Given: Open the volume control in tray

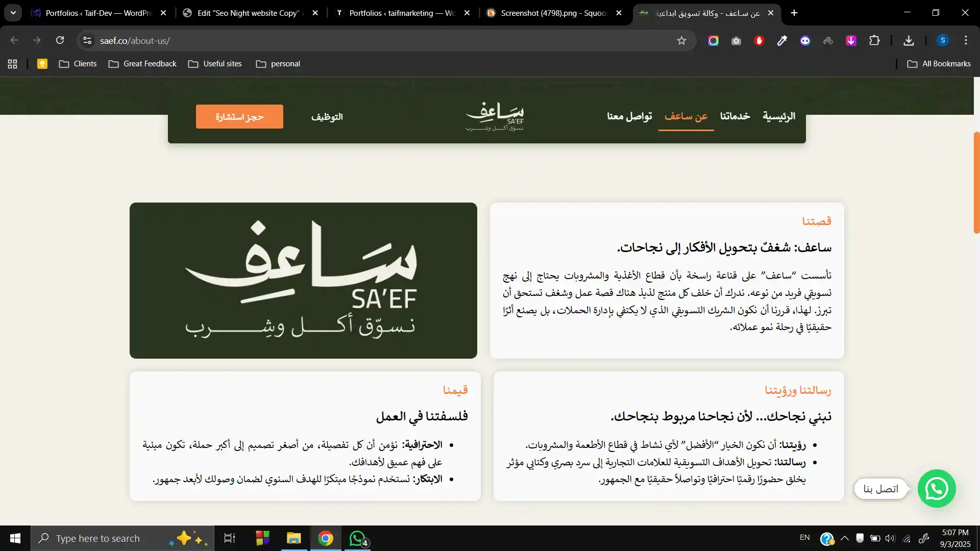Looking at the screenshot, I should [890, 538].
